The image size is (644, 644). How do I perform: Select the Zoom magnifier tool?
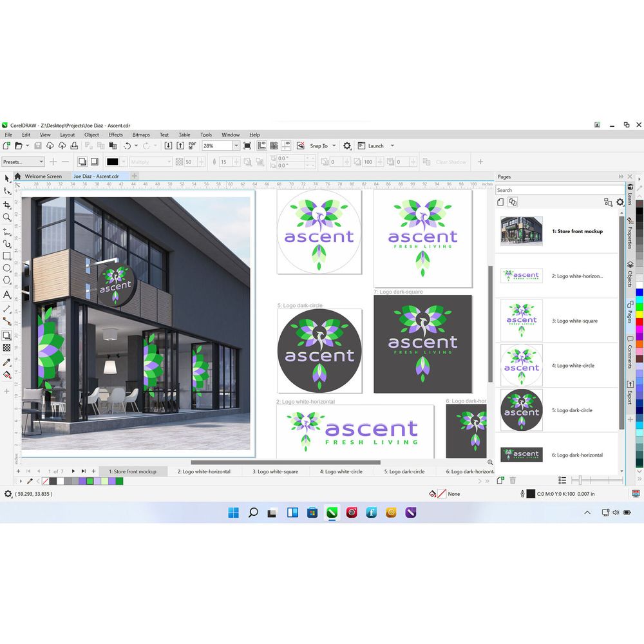pyautogui.click(x=6, y=217)
